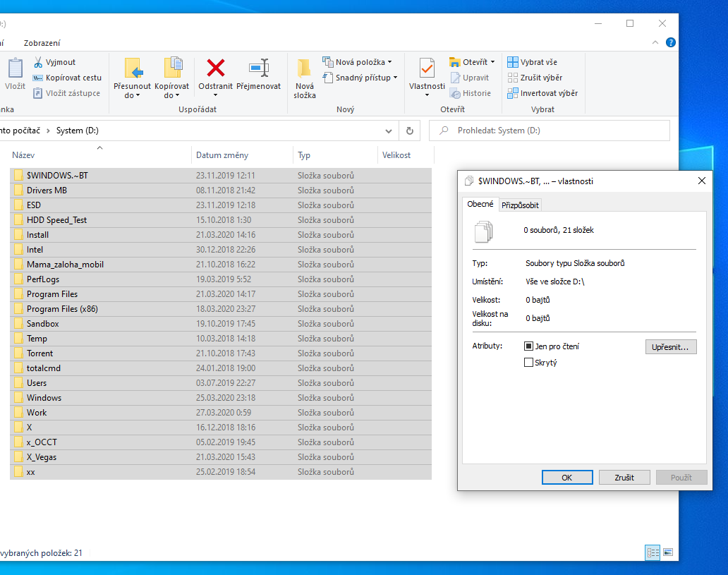
Task: Click Invertovat výběr icon
Action: coord(513,93)
